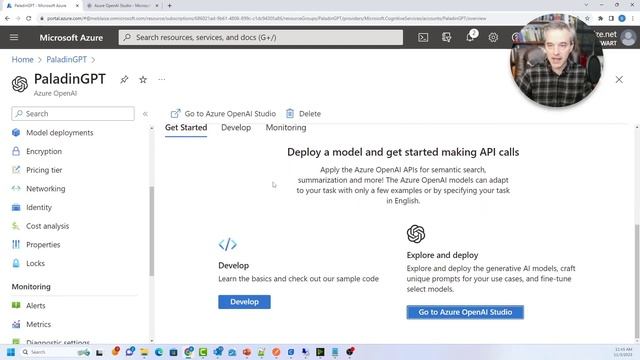Switch to the Develop tab
Image resolution: width=640 pixels, height=360 pixels.
pos(236,128)
